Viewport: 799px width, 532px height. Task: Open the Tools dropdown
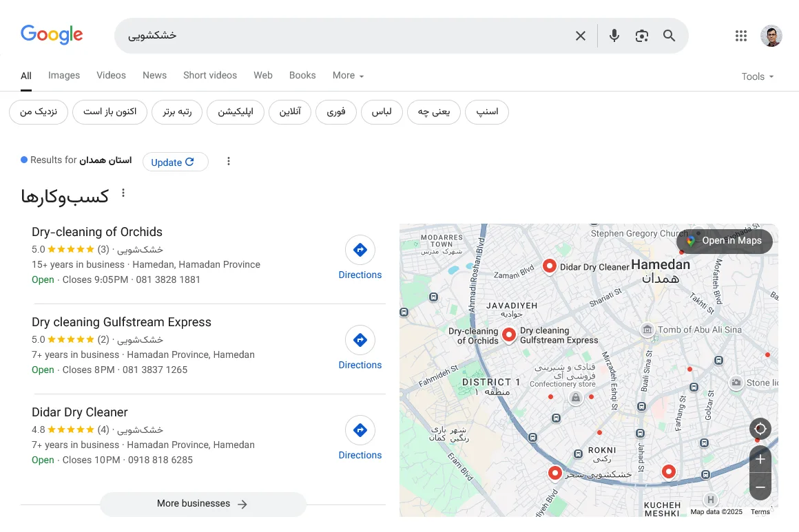pos(758,76)
